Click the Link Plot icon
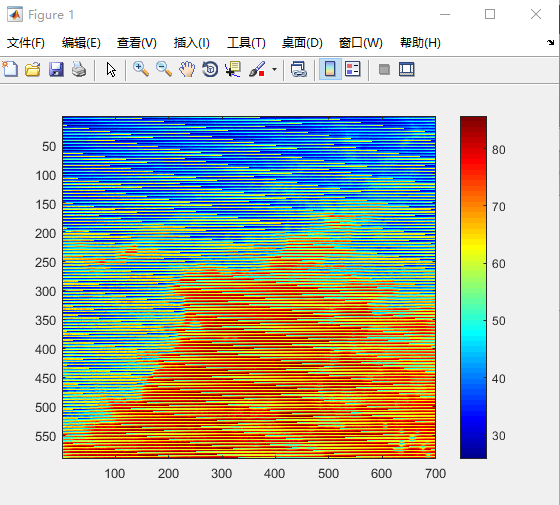This screenshot has width=560, height=505. (x=299, y=69)
